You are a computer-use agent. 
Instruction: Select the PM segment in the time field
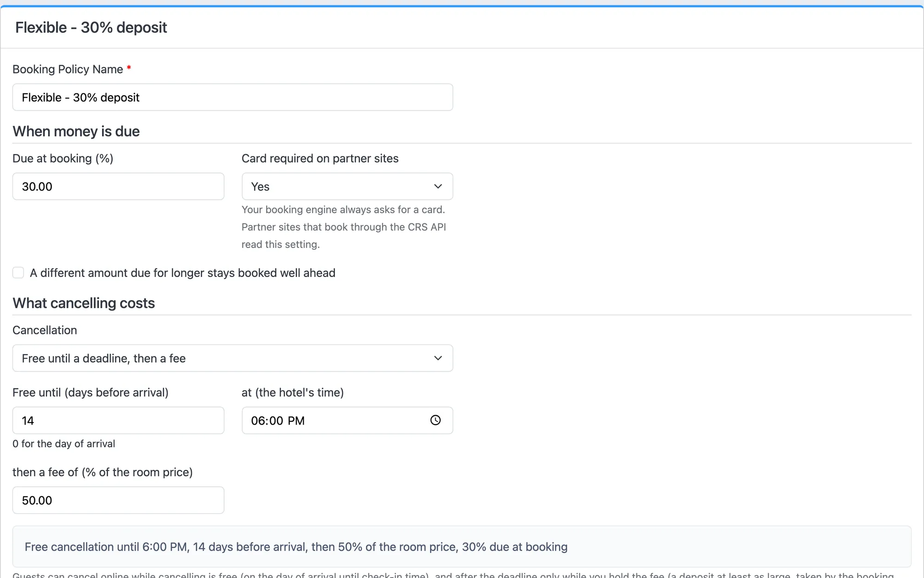coord(296,421)
